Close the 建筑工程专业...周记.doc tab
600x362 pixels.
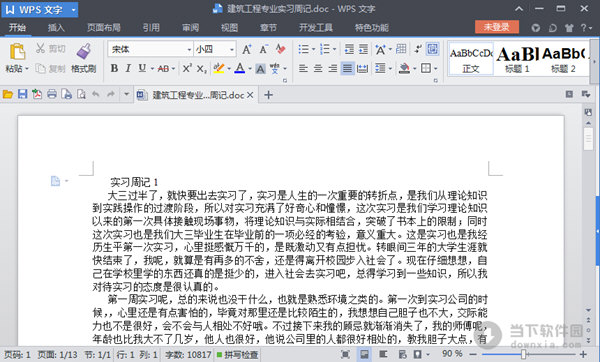coord(250,95)
